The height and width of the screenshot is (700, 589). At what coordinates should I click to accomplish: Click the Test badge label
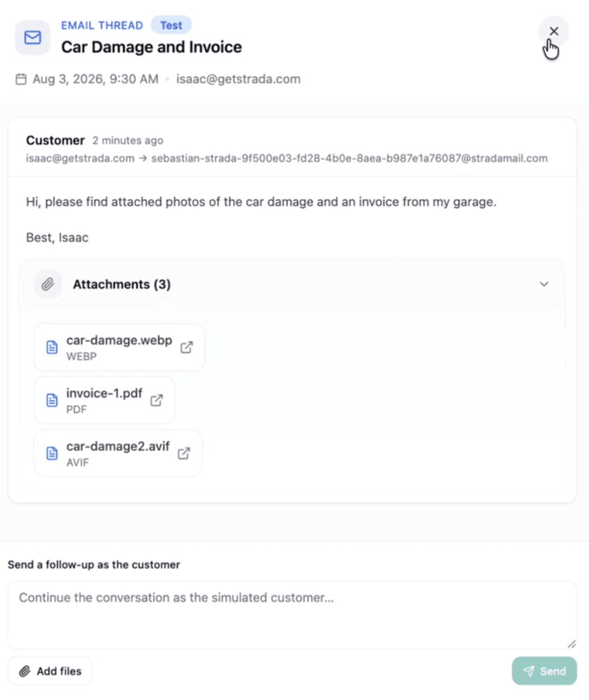point(171,25)
